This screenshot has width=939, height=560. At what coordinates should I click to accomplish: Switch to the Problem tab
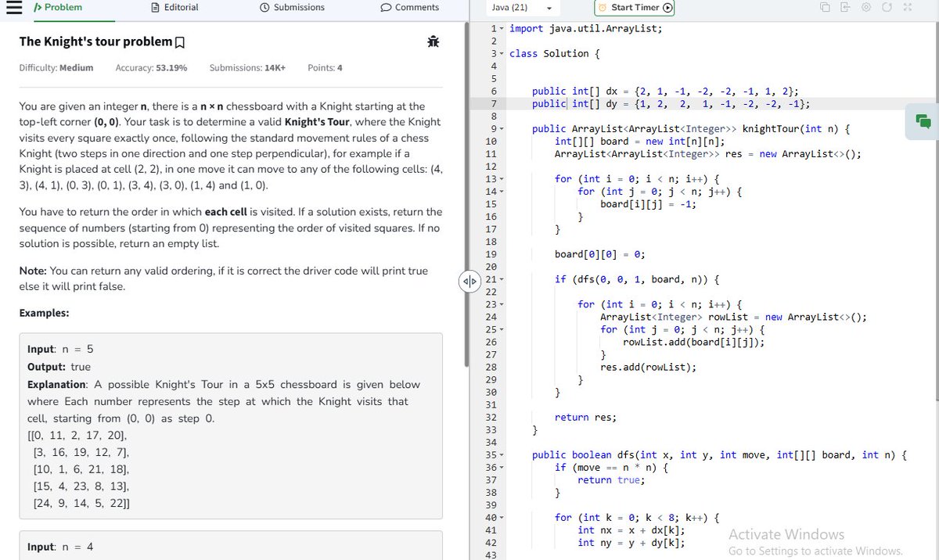(x=58, y=7)
